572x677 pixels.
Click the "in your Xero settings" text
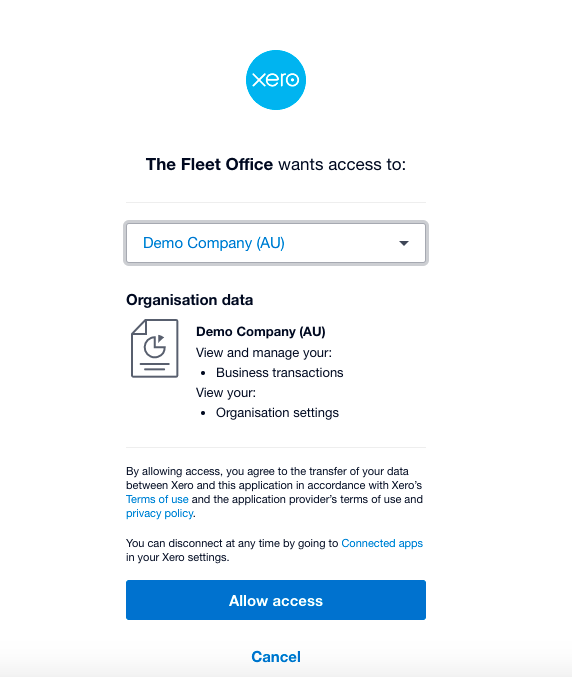[x=177, y=557]
